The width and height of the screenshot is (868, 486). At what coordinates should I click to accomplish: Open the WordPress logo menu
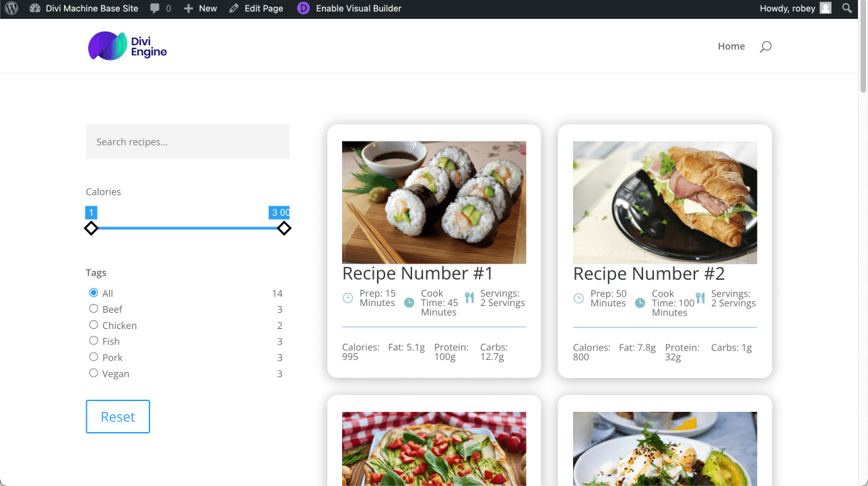(11, 9)
